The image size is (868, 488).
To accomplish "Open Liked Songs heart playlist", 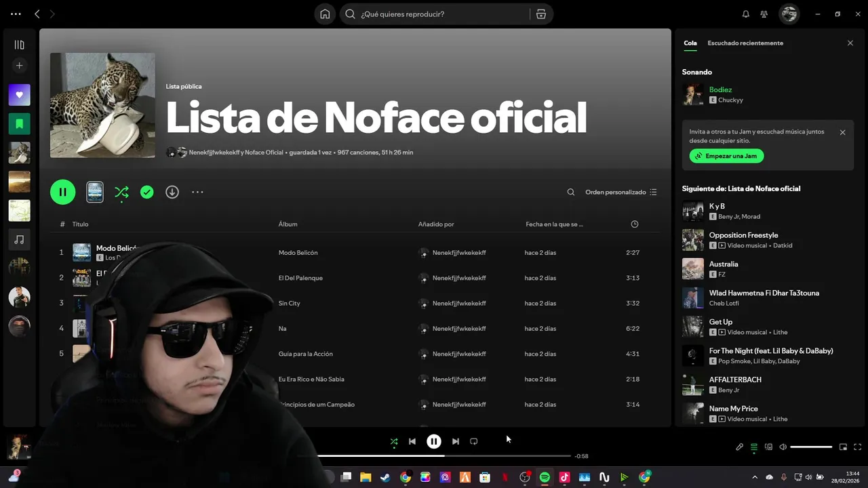I will click(x=19, y=95).
